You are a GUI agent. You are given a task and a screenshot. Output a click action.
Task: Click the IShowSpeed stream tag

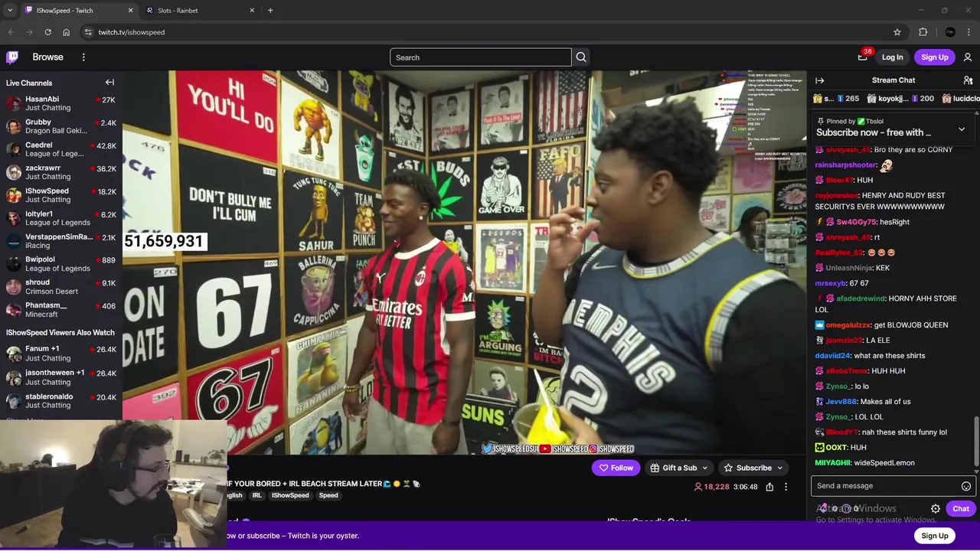coord(290,495)
